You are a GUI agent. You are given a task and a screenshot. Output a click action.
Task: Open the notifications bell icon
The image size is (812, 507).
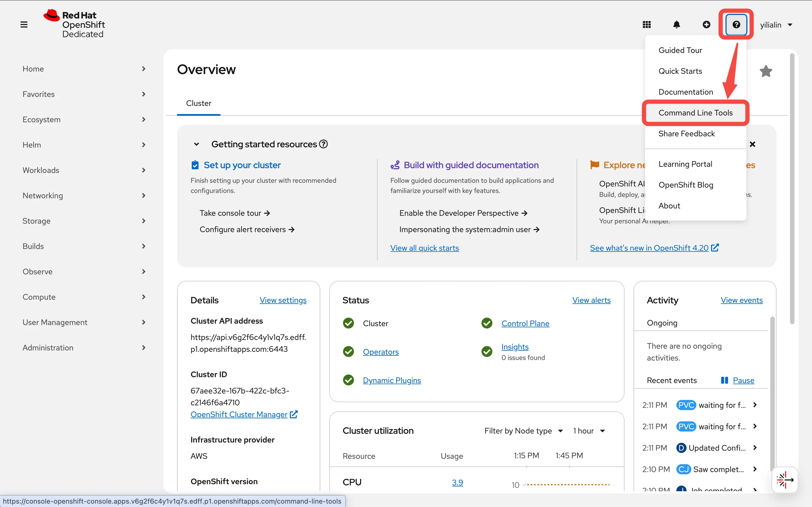click(x=676, y=25)
